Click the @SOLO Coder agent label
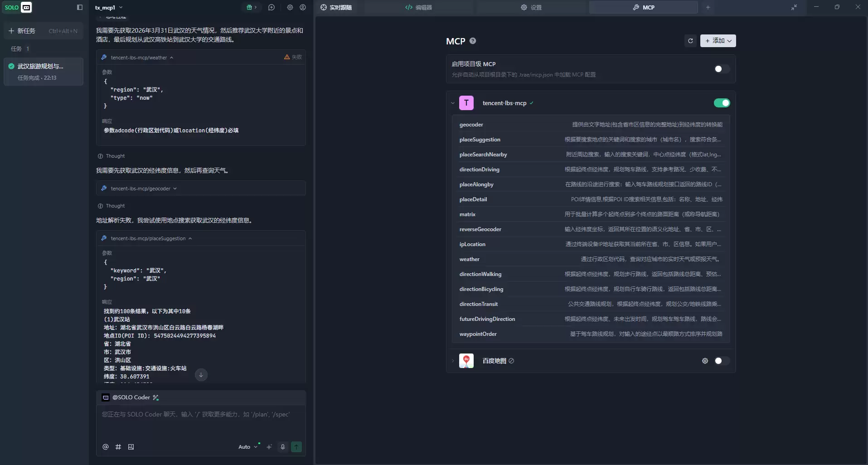 (131, 397)
